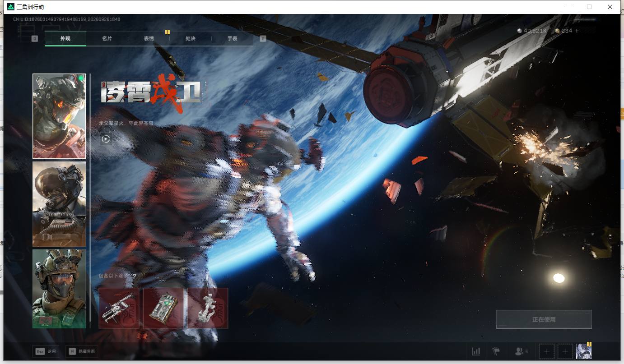Open the flag icon in bottom bar
This screenshot has height=364, width=624.
click(496, 351)
